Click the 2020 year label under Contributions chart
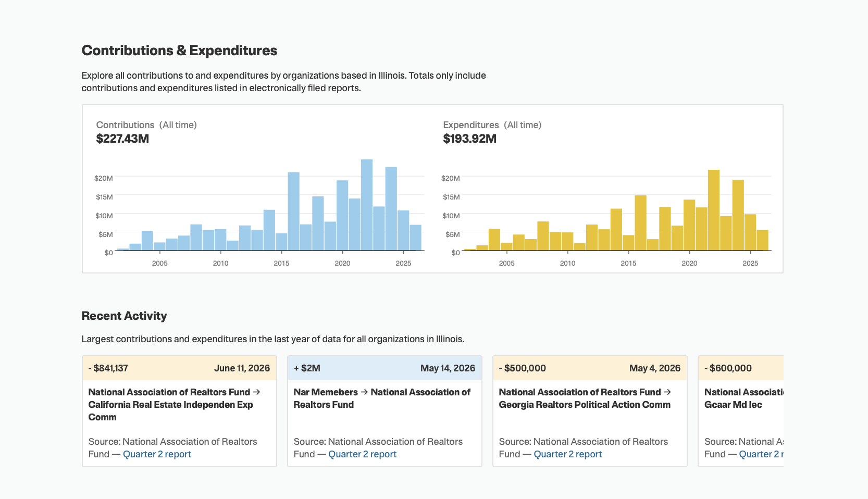 point(342,263)
